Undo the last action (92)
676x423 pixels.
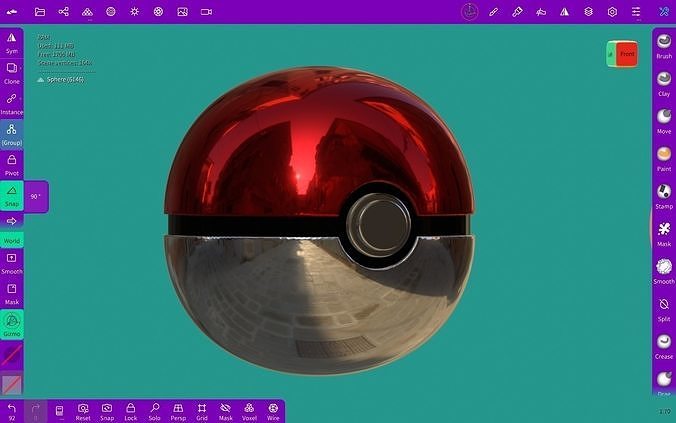pos(12,411)
